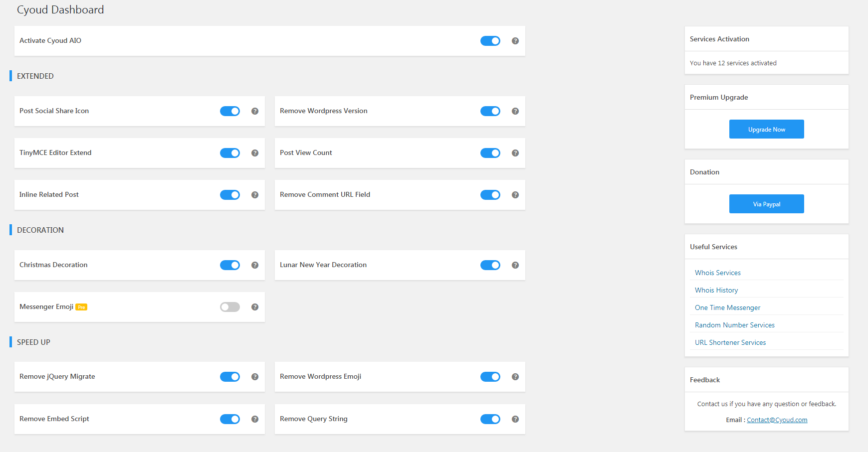Open the Whois Services link
Screen dimensions: 868x452
tap(717, 273)
